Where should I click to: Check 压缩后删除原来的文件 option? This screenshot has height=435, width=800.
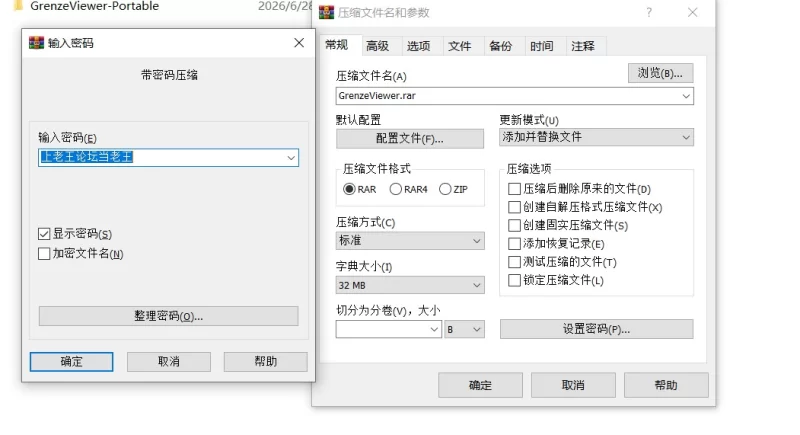point(514,189)
